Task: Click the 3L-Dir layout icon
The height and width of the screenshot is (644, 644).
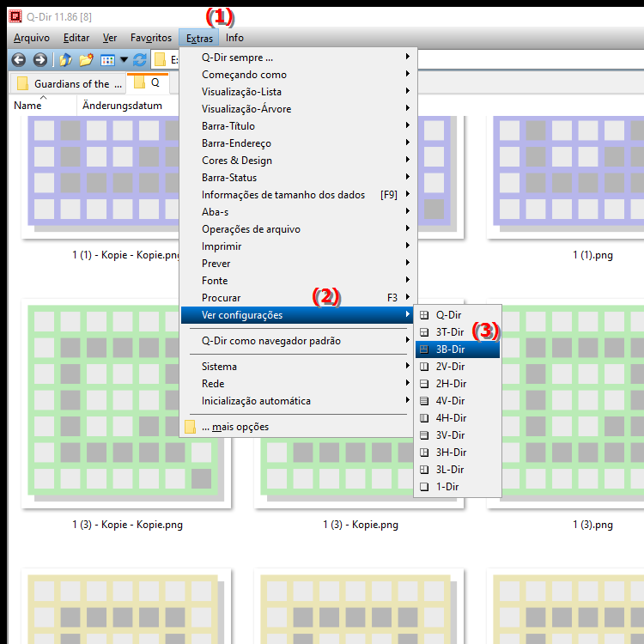Action: (424, 470)
